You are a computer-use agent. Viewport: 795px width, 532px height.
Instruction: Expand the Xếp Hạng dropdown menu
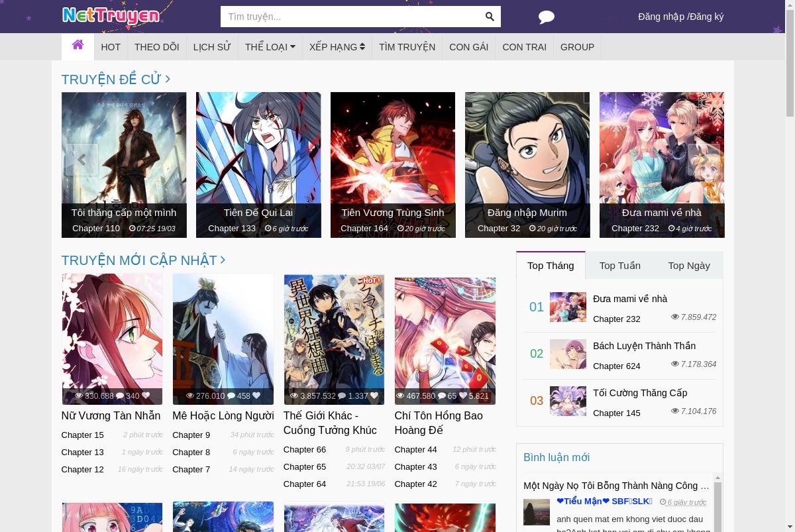337,47
